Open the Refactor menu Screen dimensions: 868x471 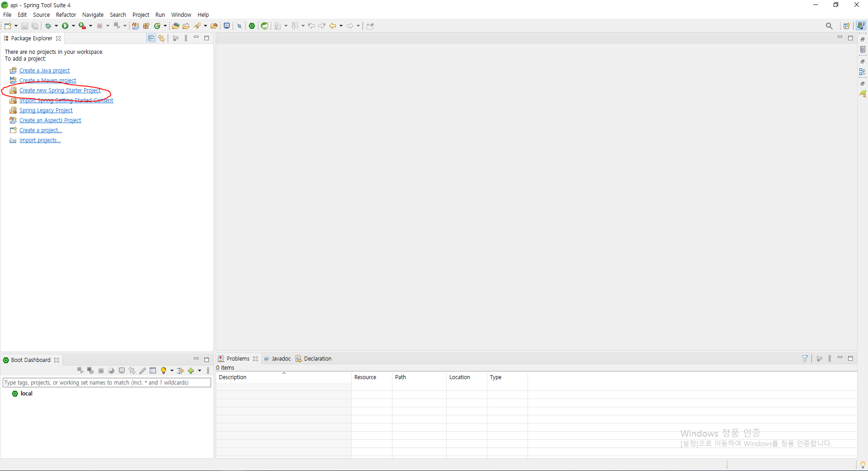(66, 15)
